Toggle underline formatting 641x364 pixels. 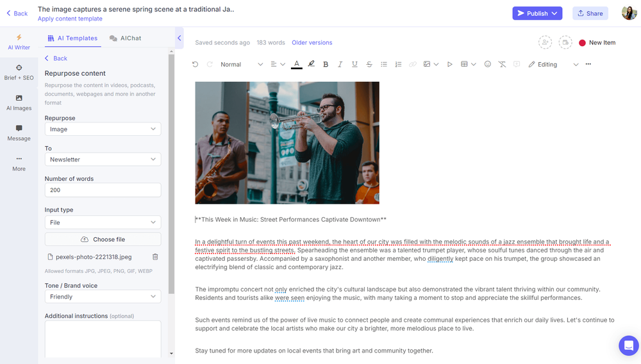tap(354, 65)
